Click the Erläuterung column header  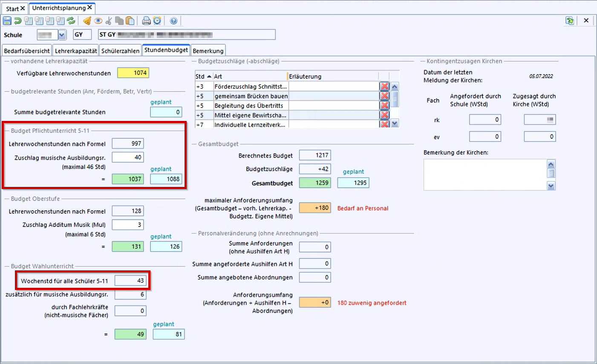tap(333, 77)
